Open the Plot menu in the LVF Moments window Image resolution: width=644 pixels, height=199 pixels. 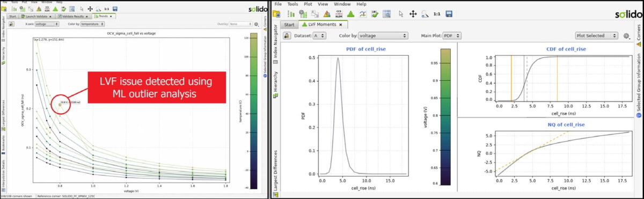pyautogui.click(x=308, y=4)
